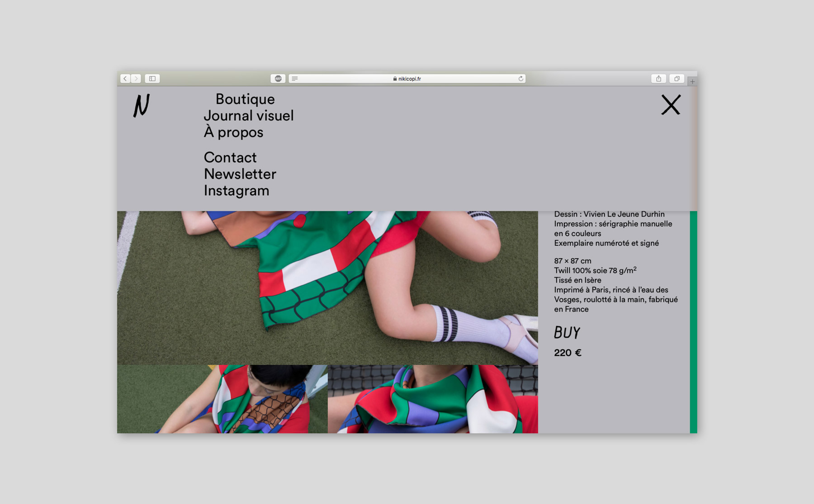The width and height of the screenshot is (814, 504).
Task: Open close-up photo of scarf by net
Action: point(433,399)
